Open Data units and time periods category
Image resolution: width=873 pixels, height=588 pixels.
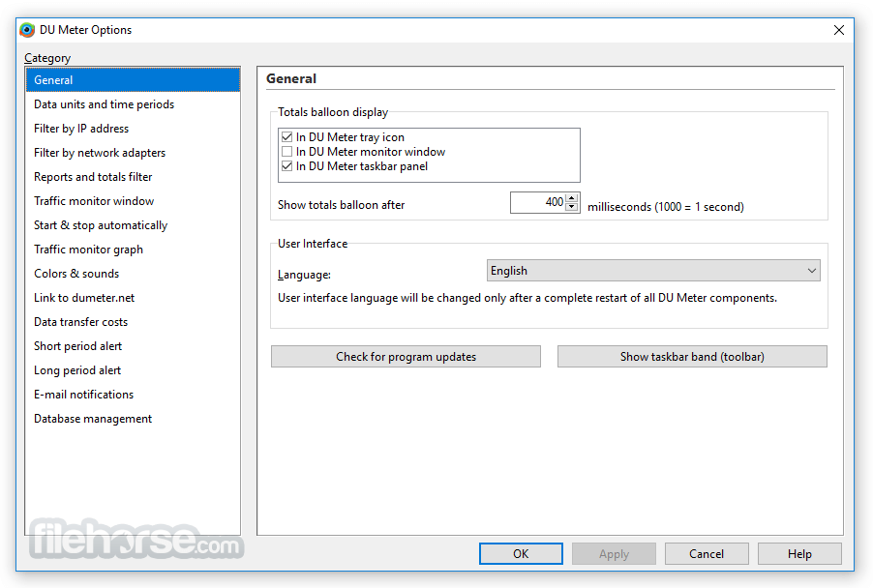click(133, 104)
